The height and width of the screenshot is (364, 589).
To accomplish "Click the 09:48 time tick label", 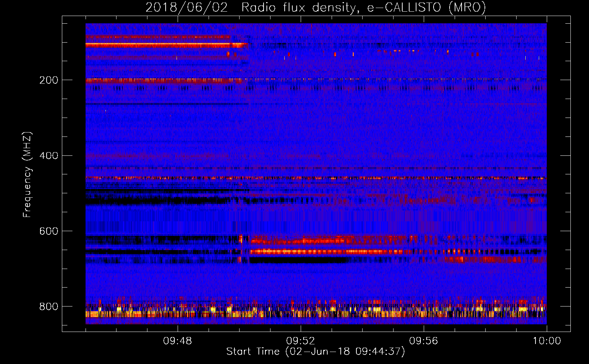I will [x=178, y=341].
